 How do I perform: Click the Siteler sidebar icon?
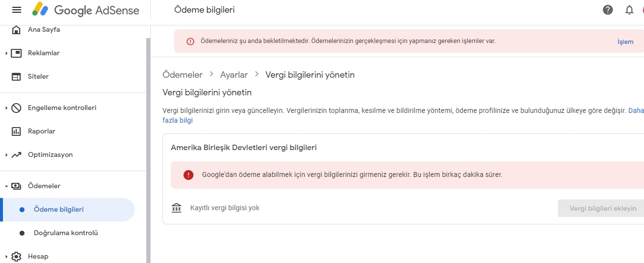coord(16,77)
